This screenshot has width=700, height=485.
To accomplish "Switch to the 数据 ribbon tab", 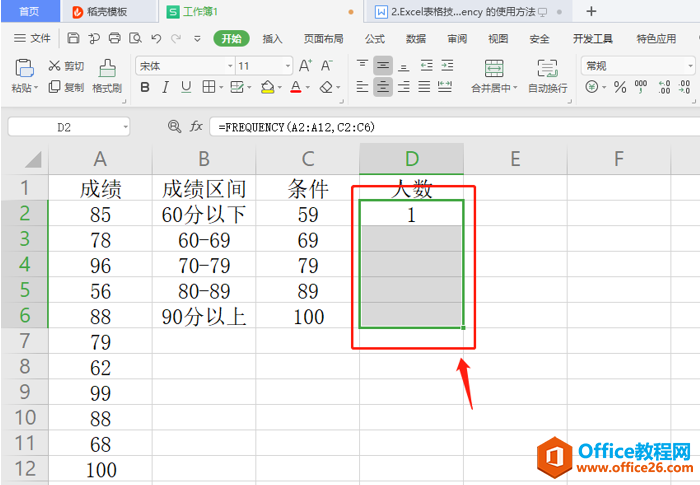I will point(416,39).
